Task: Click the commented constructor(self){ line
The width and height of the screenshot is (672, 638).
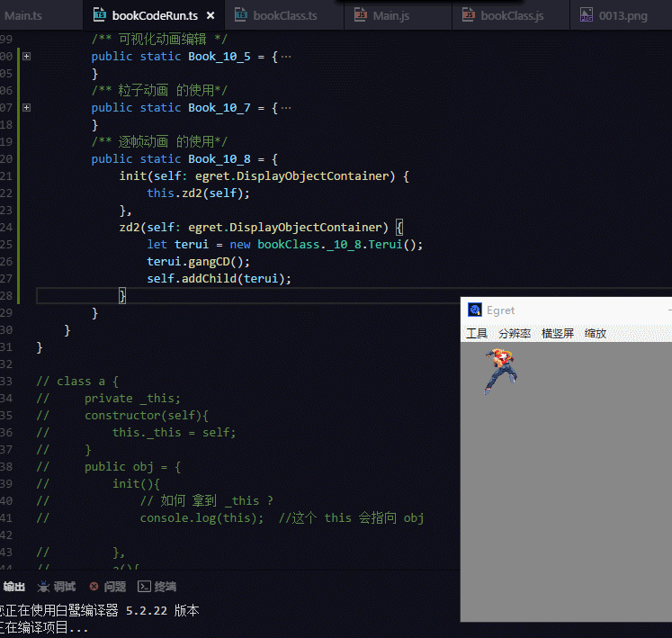Action: click(x=147, y=416)
